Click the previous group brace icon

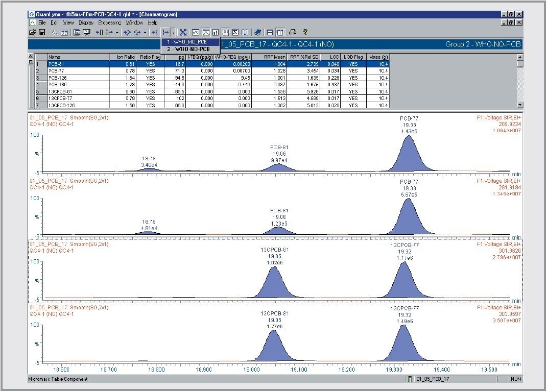(155, 33)
